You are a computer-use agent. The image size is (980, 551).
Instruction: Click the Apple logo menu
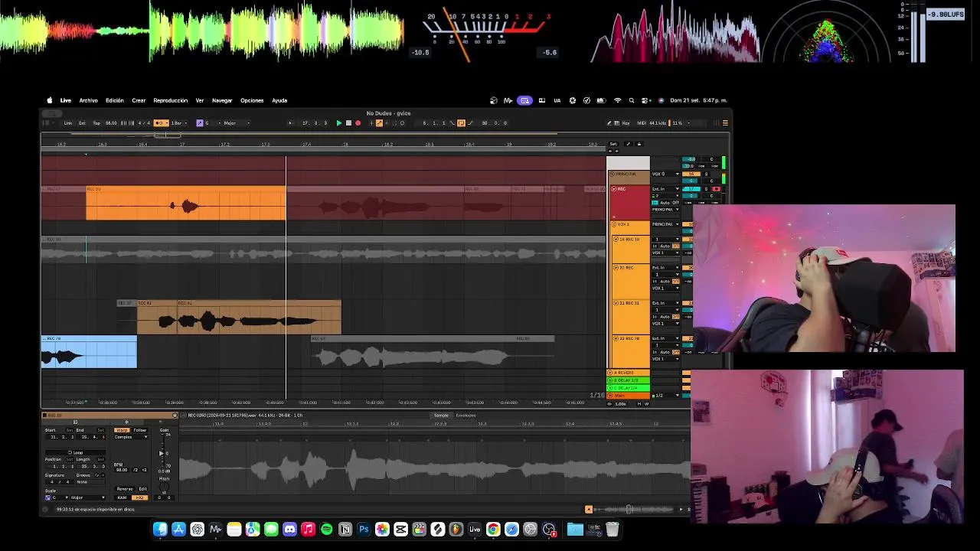click(x=50, y=100)
